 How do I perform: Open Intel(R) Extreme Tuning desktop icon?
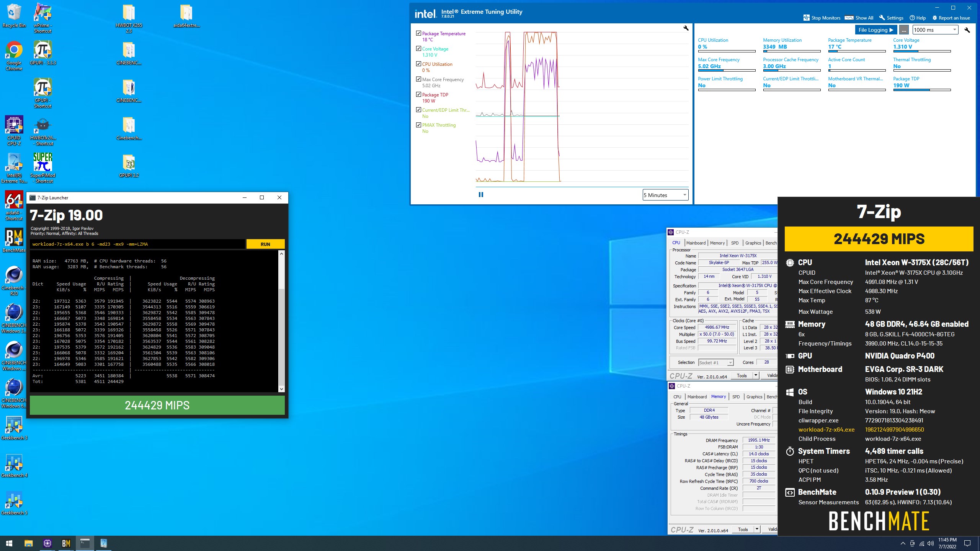click(x=14, y=168)
